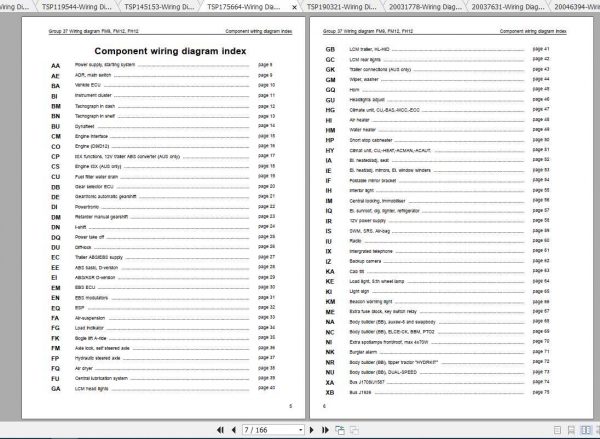Click the AA Power supply, starting system entry
Screen dimensions: 600x439
(162, 65)
